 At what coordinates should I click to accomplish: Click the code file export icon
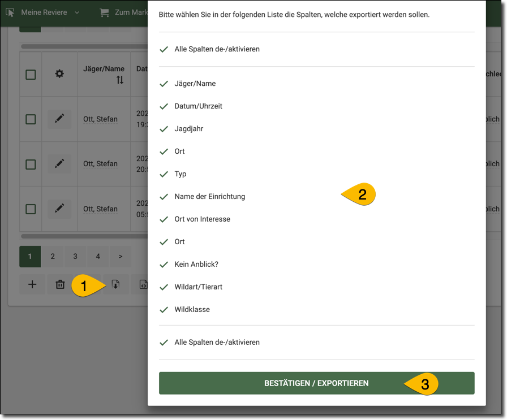click(x=143, y=285)
